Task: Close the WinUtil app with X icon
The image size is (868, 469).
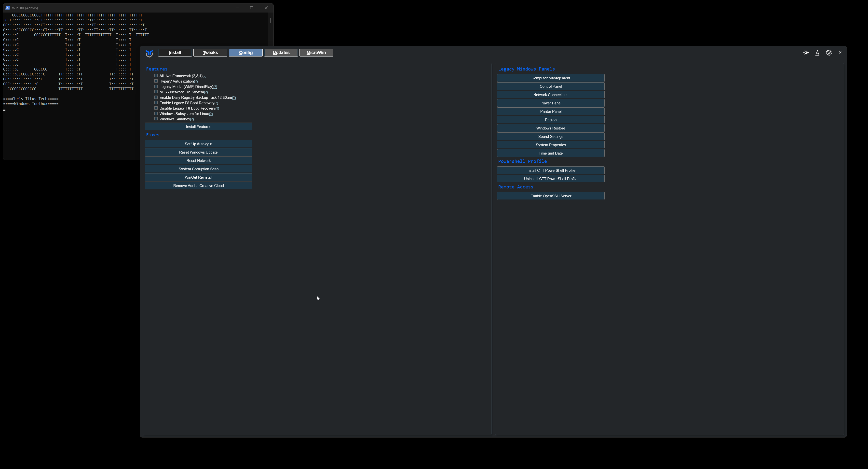Action: [x=840, y=53]
